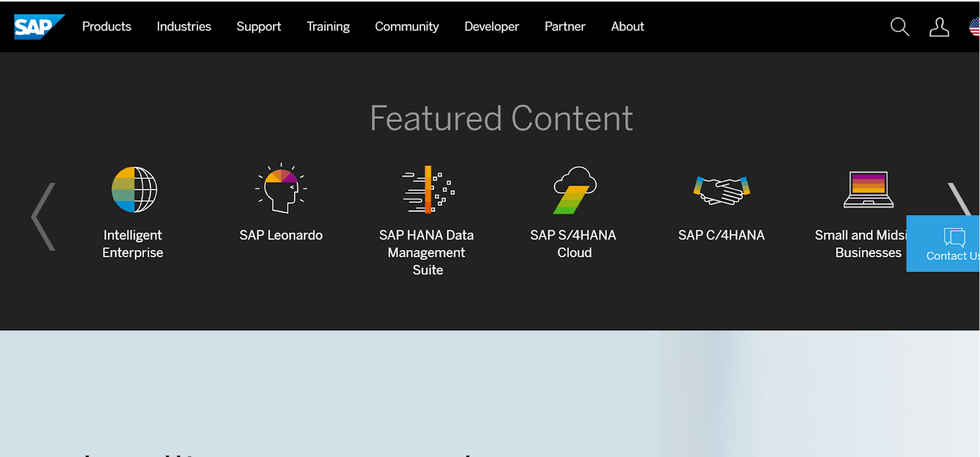Open the Industries menu
The image size is (980, 457).
click(x=184, y=26)
